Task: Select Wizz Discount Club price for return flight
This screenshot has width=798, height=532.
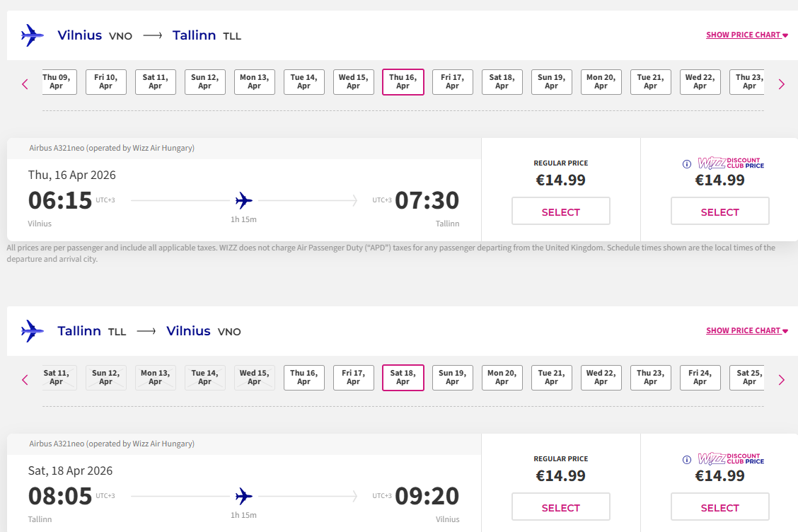Action: 719,507
